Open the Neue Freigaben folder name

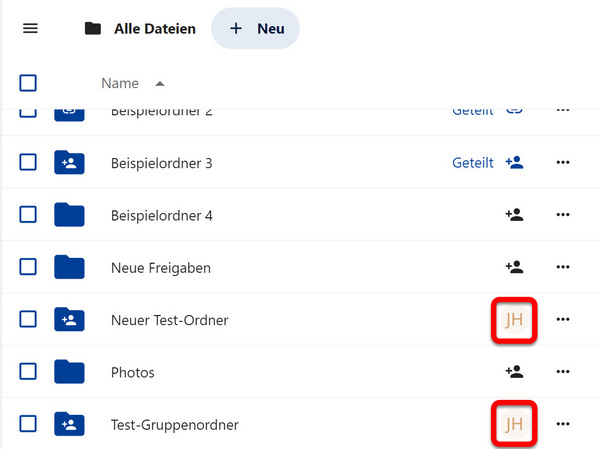(x=161, y=268)
